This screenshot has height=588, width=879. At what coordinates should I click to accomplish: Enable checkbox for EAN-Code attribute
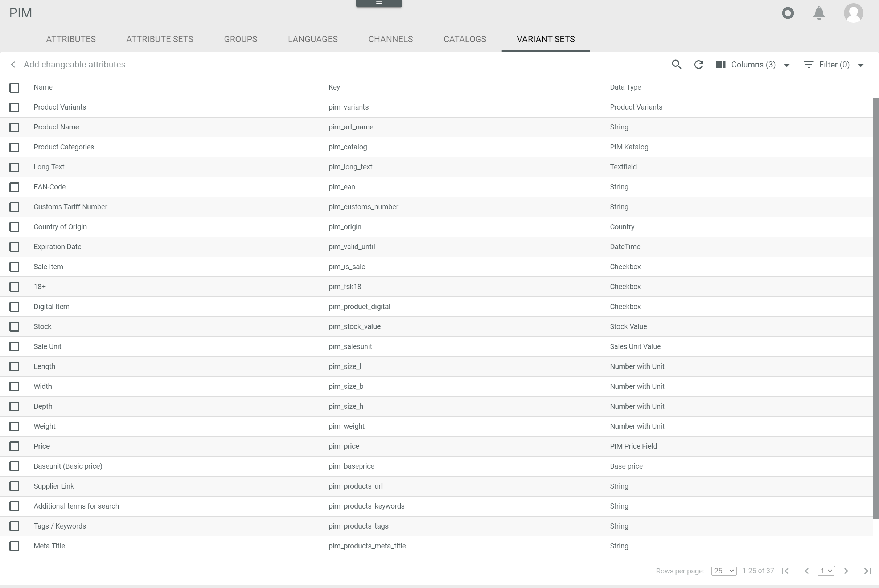(x=16, y=187)
